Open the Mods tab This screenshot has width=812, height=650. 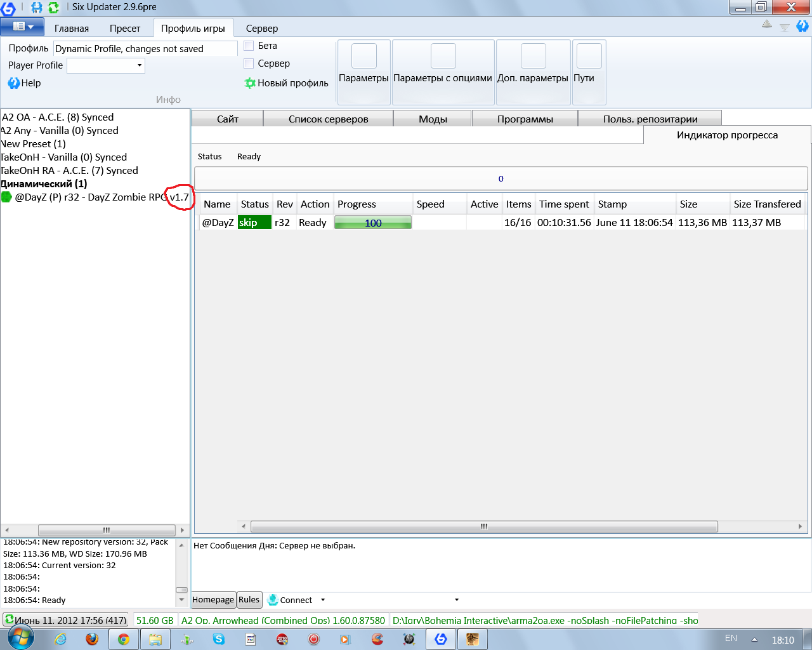coord(433,119)
